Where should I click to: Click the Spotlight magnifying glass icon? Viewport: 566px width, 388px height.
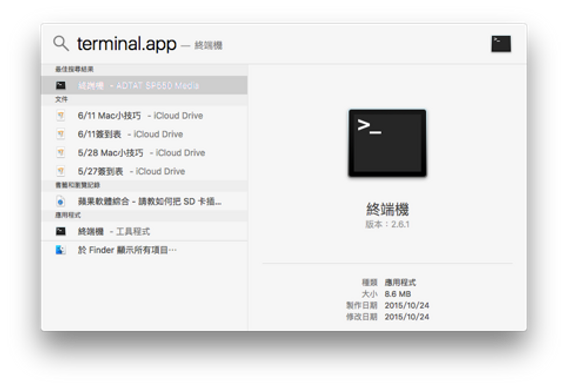pyautogui.click(x=61, y=44)
